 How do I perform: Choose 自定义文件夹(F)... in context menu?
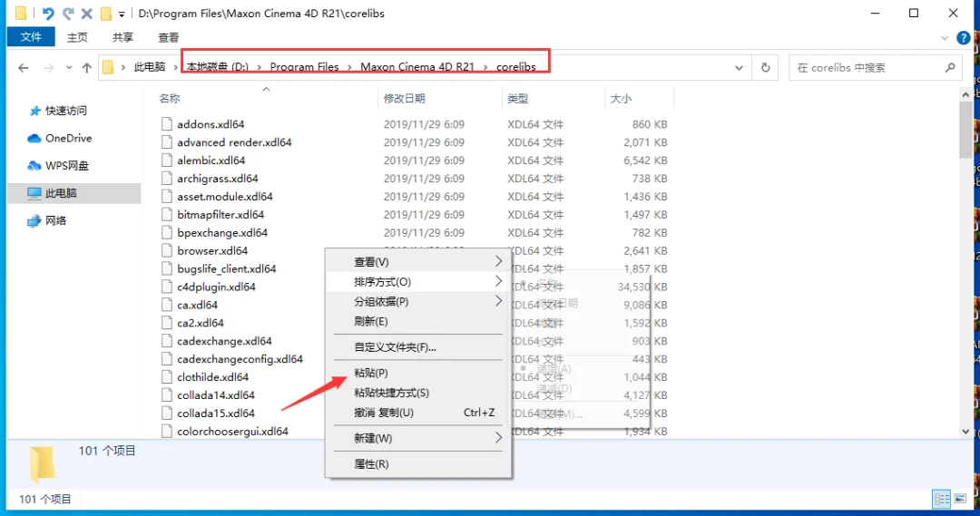click(x=418, y=347)
